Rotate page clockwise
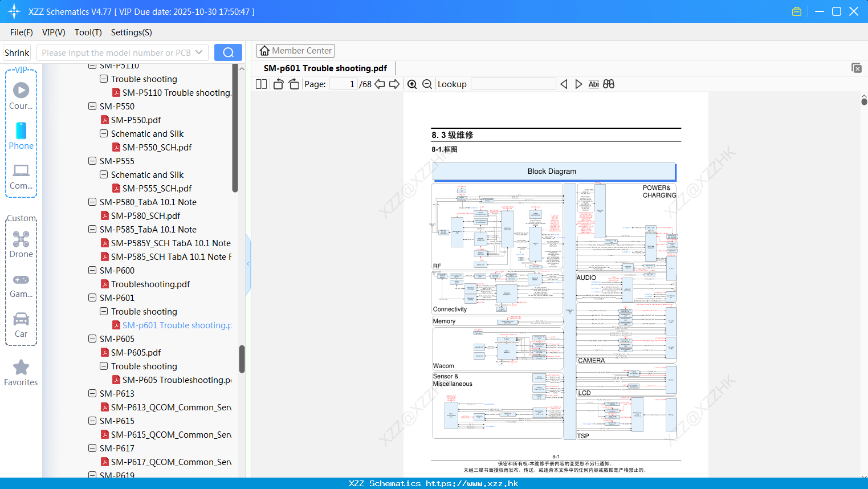868x489 pixels. click(x=294, y=84)
